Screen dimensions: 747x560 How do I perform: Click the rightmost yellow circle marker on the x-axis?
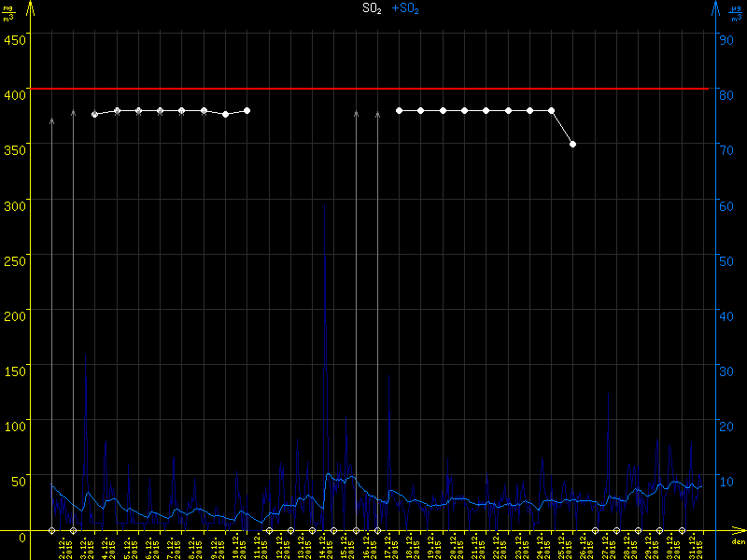pos(683,530)
